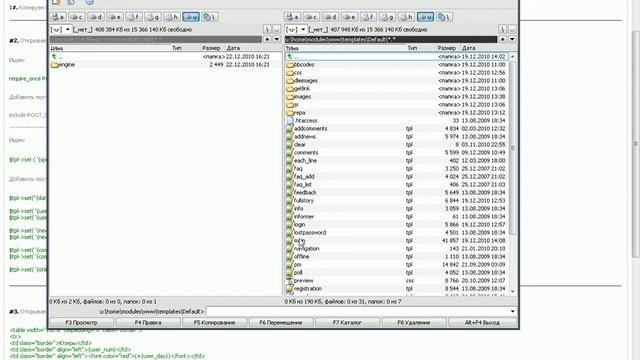
Task: Click F5 Копирование button
Action: pos(215,322)
